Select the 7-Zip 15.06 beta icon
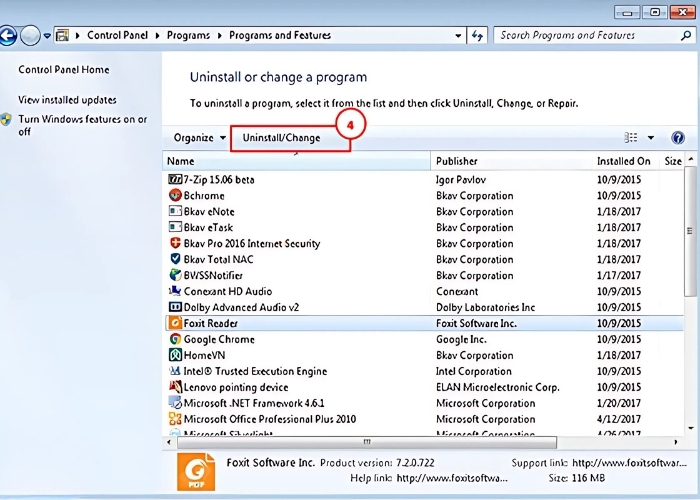The width and height of the screenshot is (700, 500). 175,180
